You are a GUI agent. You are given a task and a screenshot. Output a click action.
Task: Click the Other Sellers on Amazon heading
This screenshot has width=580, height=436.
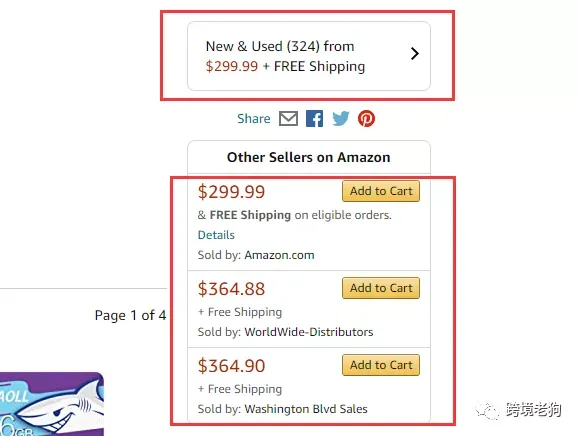pos(308,158)
